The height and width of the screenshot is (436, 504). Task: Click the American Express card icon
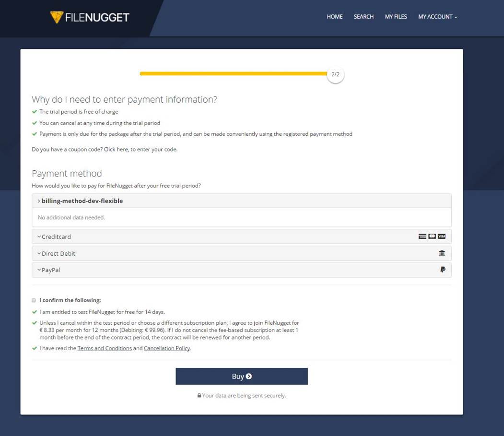pos(422,236)
